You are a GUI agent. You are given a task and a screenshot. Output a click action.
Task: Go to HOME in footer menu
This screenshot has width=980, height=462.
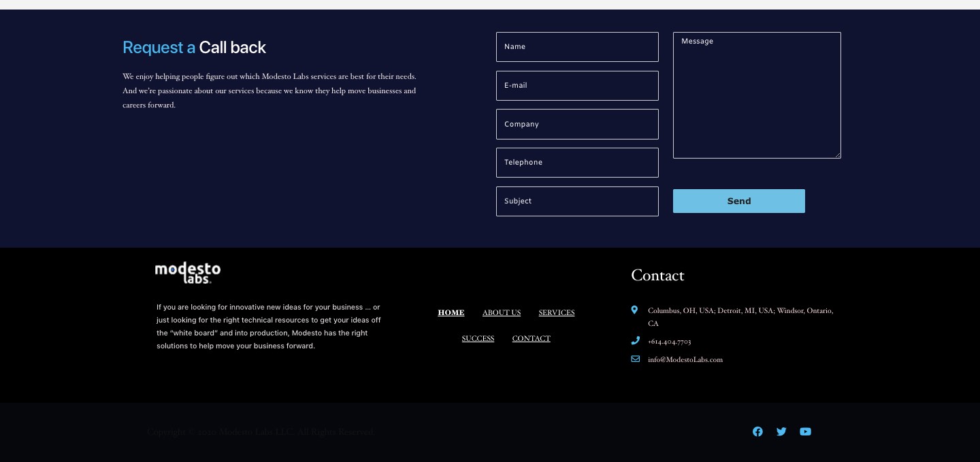[x=451, y=313]
